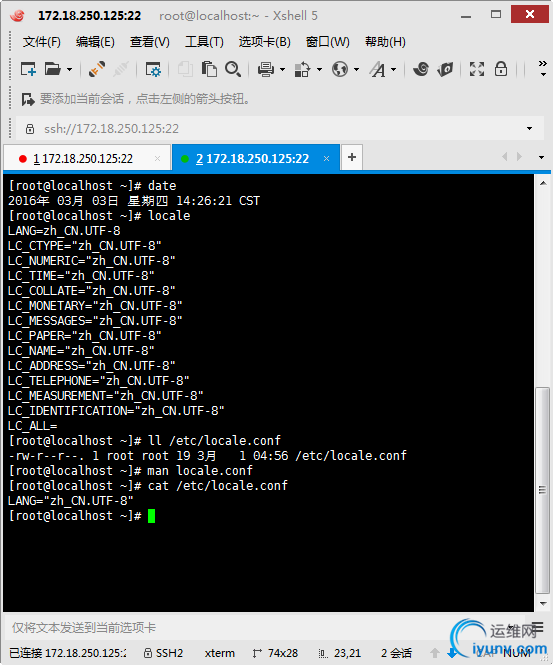Click the LC_ALL= output line
This screenshot has height=665, width=553.
point(32,426)
